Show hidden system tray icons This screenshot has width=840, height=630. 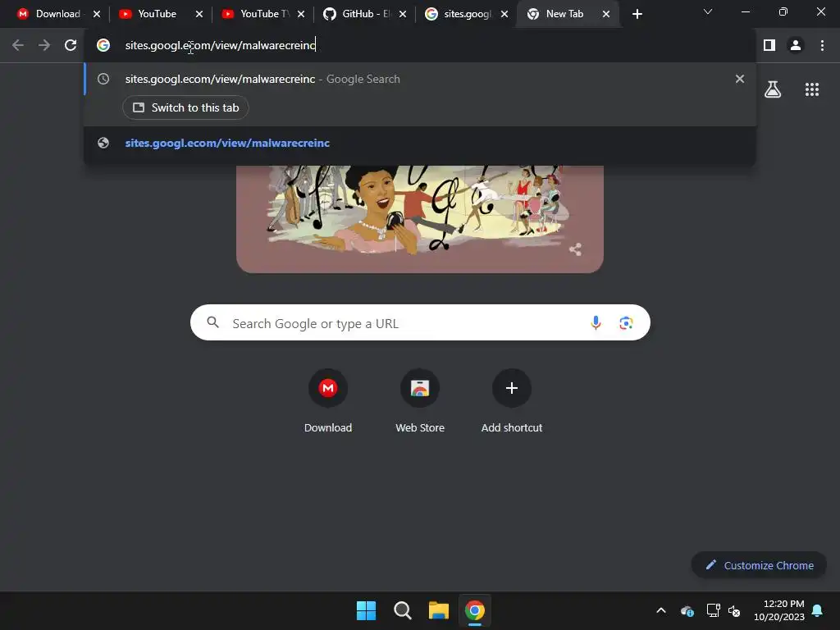[x=661, y=610]
